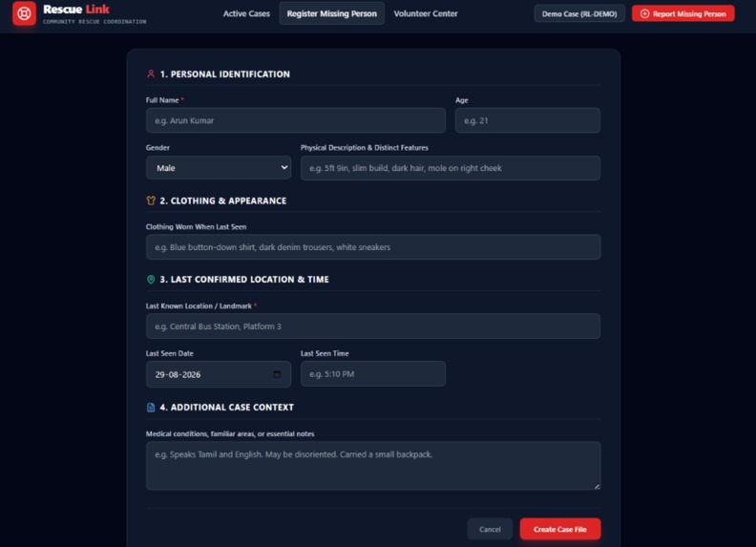The height and width of the screenshot is (547, 756).
Task: Open the Gender dropdown showing Male
Action: pyautogui.click(x=219, y=168)
